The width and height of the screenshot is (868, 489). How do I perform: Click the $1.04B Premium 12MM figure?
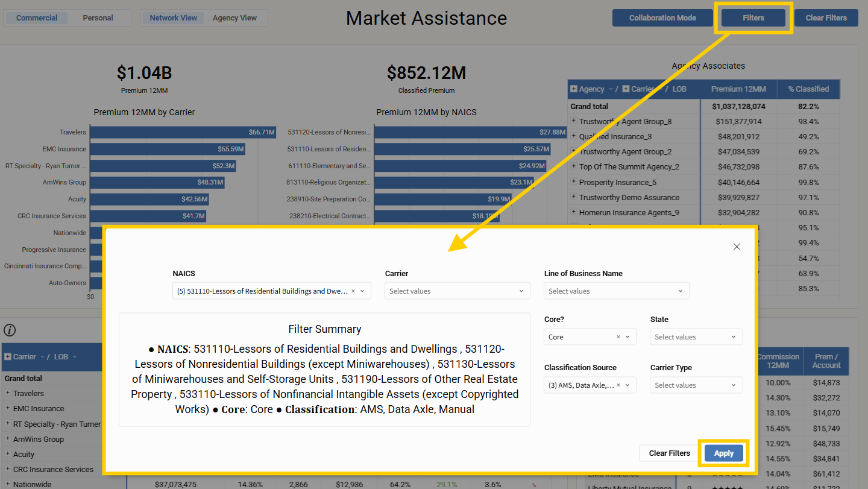144,73
